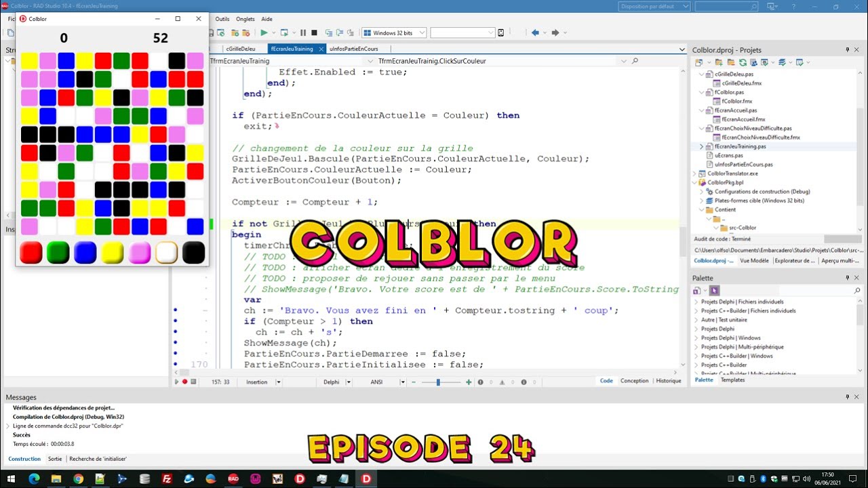868x488 pixels.
Task: Click the zoom out minus icon in editor status bar
Action: (412, 382)
